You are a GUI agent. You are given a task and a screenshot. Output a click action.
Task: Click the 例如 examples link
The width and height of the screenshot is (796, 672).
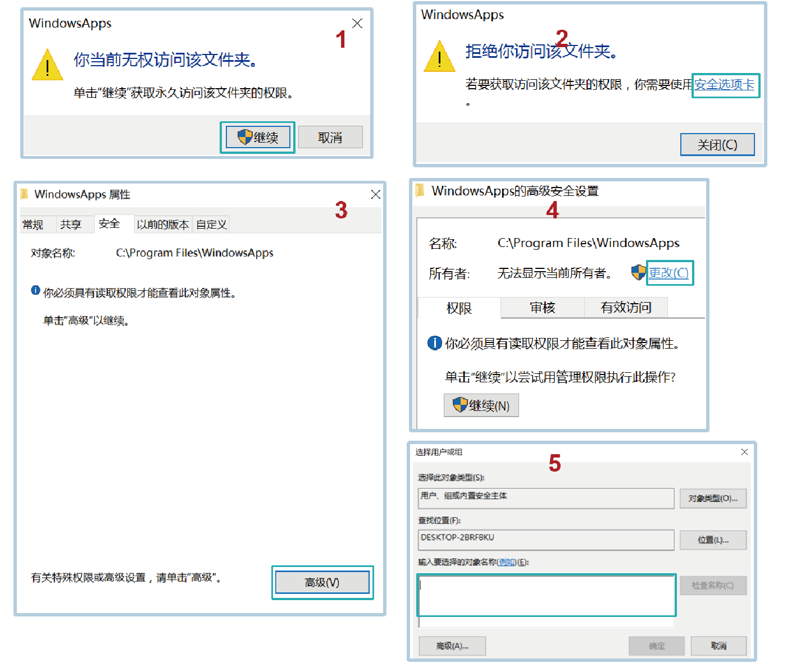click(x=507, y=562)
